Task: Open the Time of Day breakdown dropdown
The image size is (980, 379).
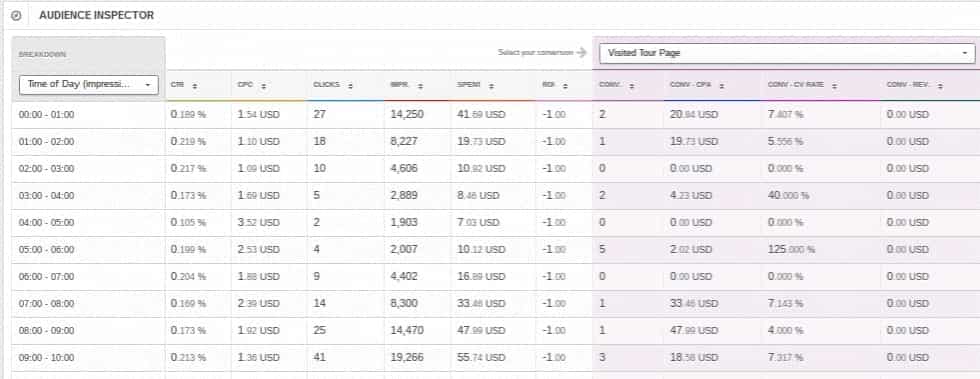Action: point(89,84)
